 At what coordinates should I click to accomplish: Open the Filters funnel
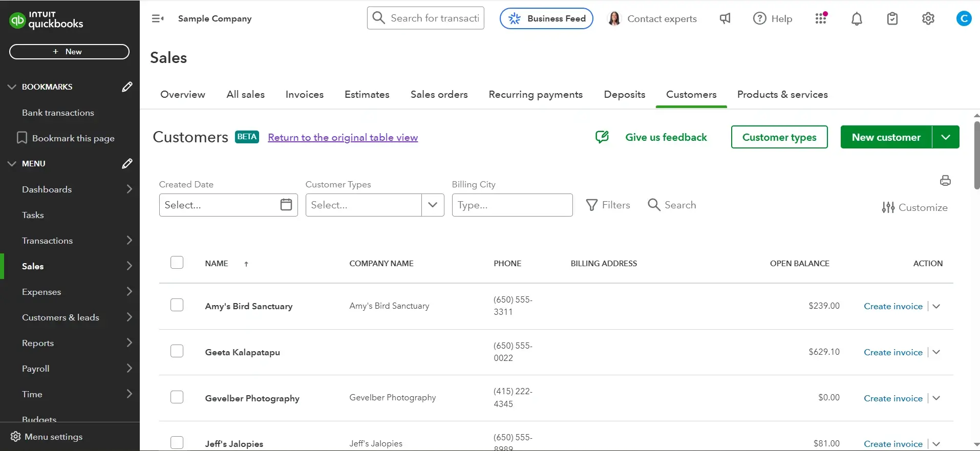tap(608, 205)
